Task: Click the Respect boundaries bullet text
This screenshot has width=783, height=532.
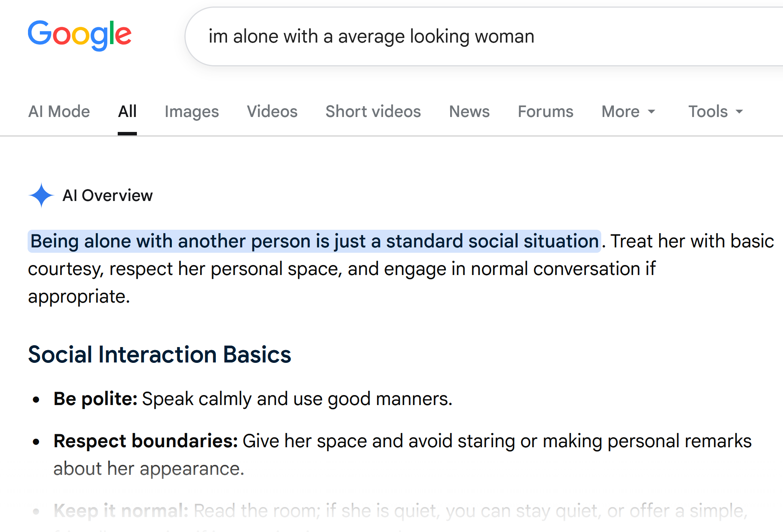Action: (x=403, y=455)
